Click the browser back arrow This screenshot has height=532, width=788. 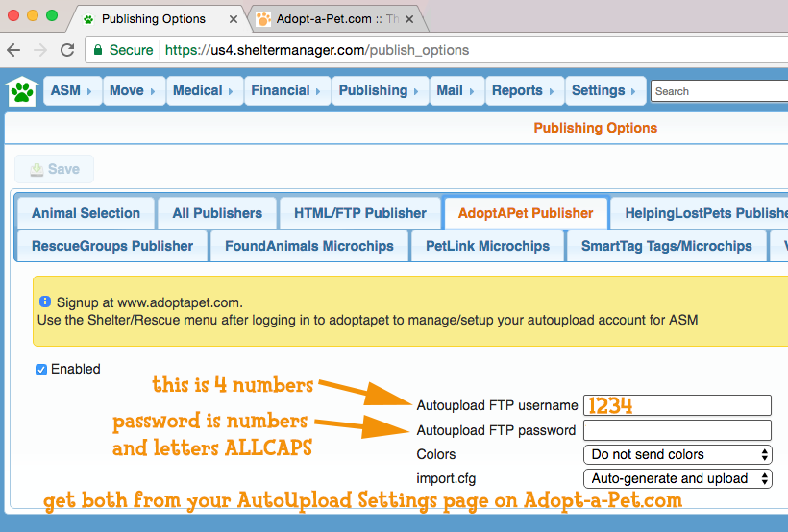coord(14,50)
